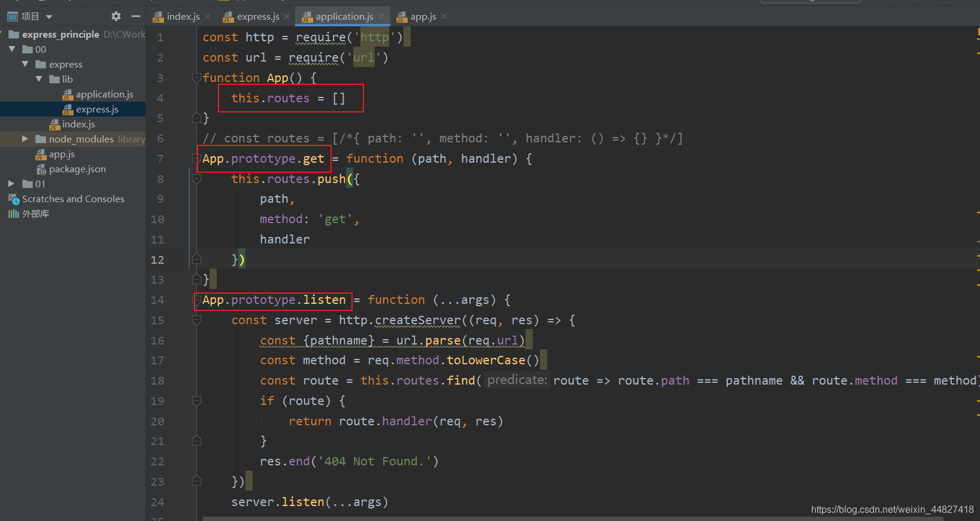Select package.json in the project tree
The image size is (980, 521).
pyautogui.click(x=77, y=169)
